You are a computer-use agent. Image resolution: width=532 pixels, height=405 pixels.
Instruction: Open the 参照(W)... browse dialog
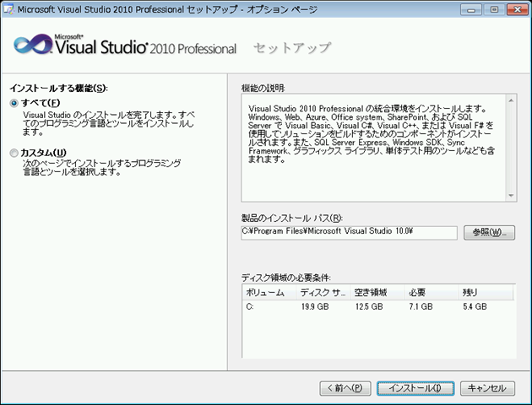point(489,233)
